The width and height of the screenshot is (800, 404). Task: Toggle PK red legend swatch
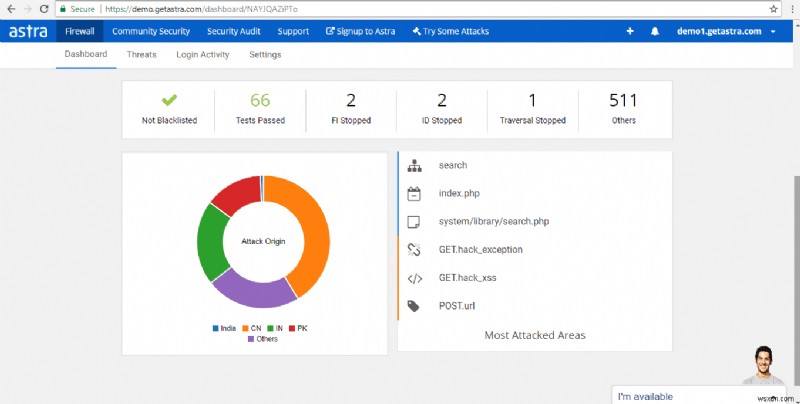coord(292,329)
